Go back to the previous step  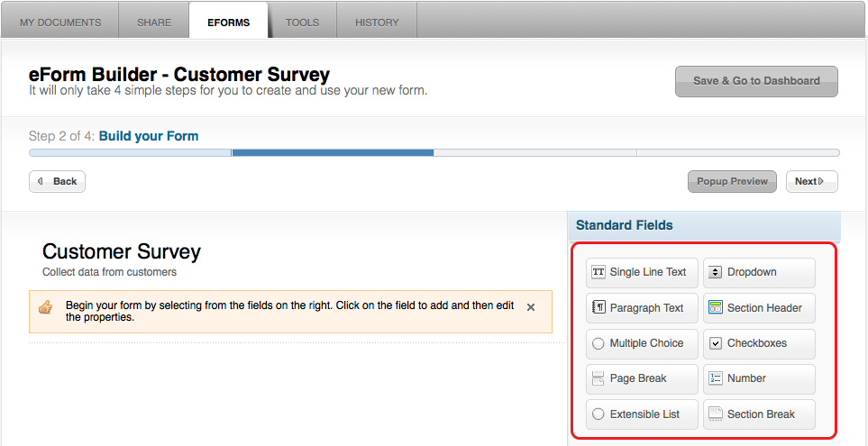coord(57,181)
